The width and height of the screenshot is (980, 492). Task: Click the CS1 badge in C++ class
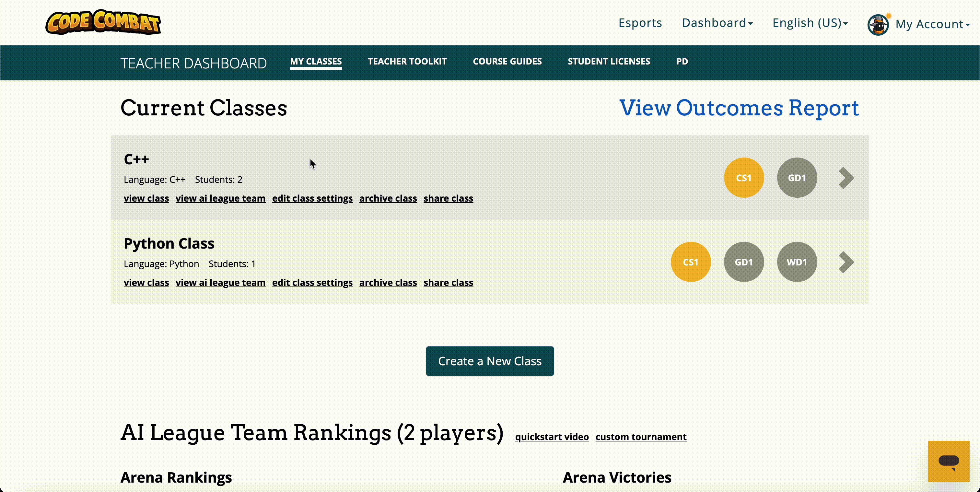click(743, 178)
